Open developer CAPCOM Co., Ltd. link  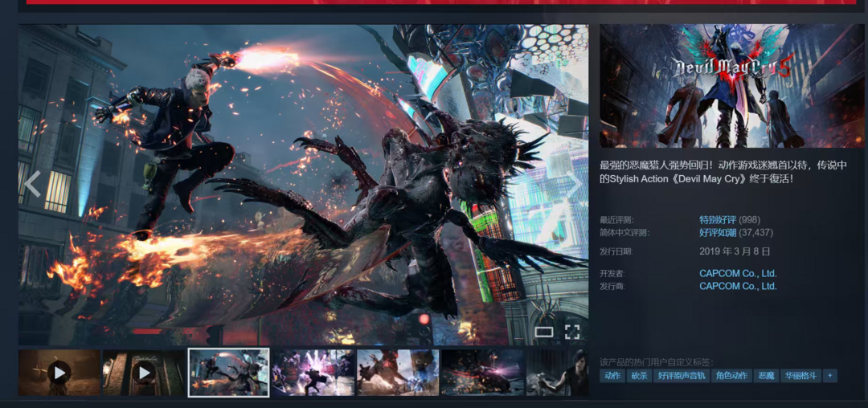point(738,273)
